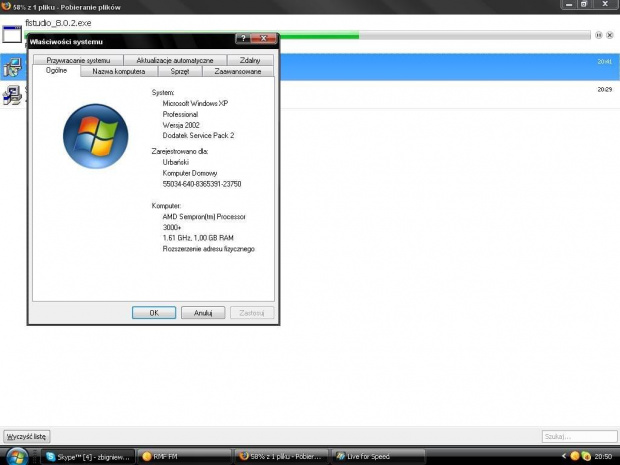Focus the Szukaj search field
The width and height of the screenshot is (620, 465).
coord(579,437)
